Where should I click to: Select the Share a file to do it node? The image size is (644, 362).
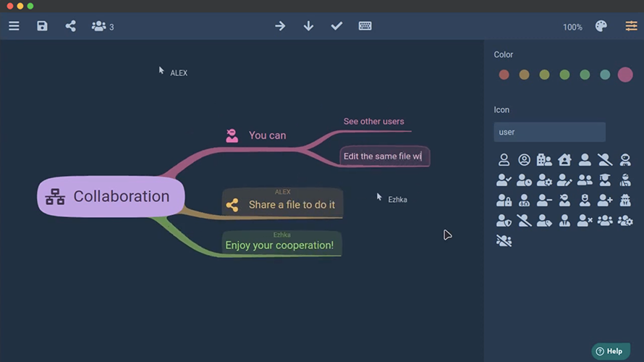pos(282,203)
